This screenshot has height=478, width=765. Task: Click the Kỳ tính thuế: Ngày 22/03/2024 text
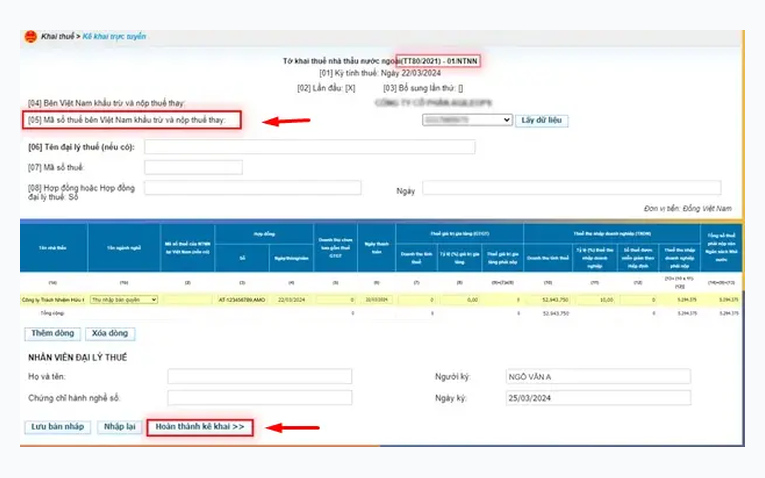coord(380,73)
